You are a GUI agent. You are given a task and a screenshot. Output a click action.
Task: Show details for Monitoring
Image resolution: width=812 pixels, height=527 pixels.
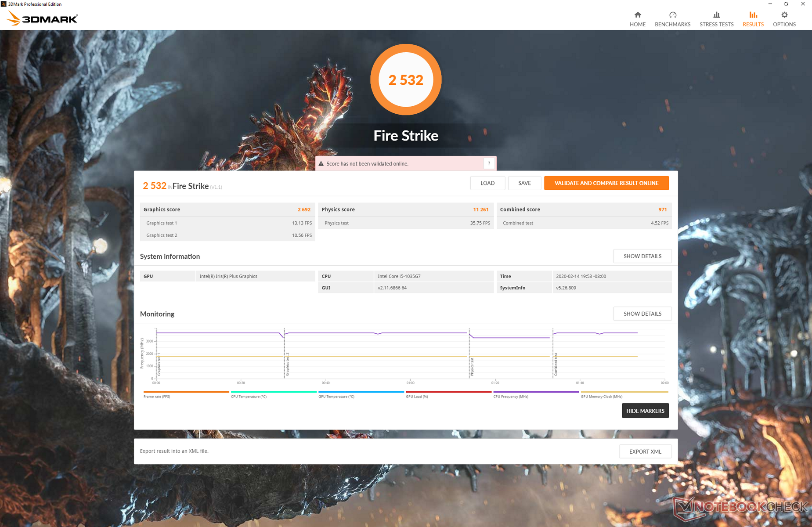click(642, 314)
